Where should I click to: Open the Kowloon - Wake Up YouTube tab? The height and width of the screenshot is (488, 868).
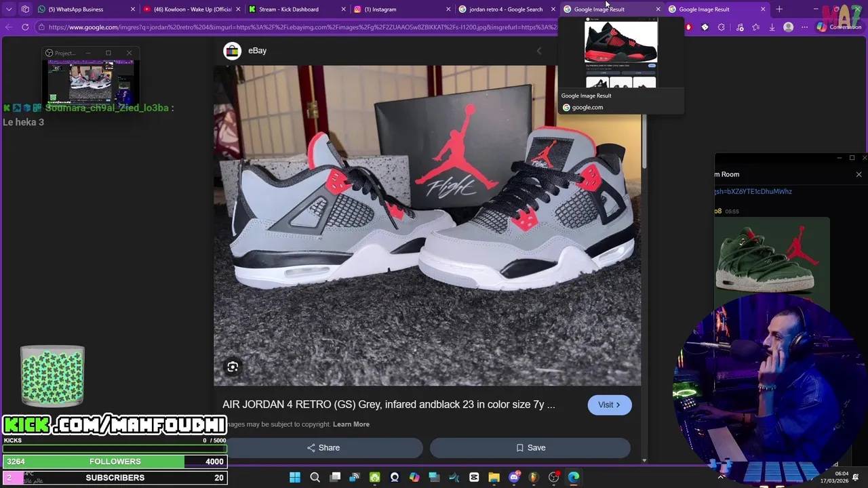(191, 9)
